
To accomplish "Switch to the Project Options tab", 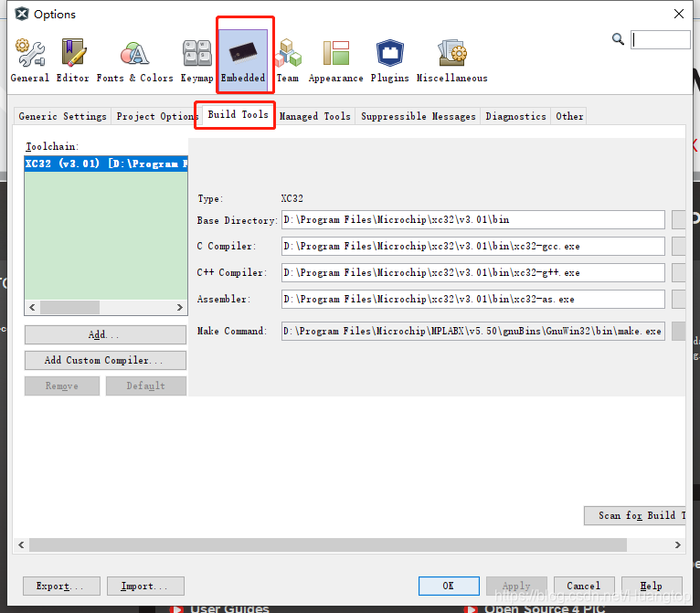I will (x=155, y=116).
